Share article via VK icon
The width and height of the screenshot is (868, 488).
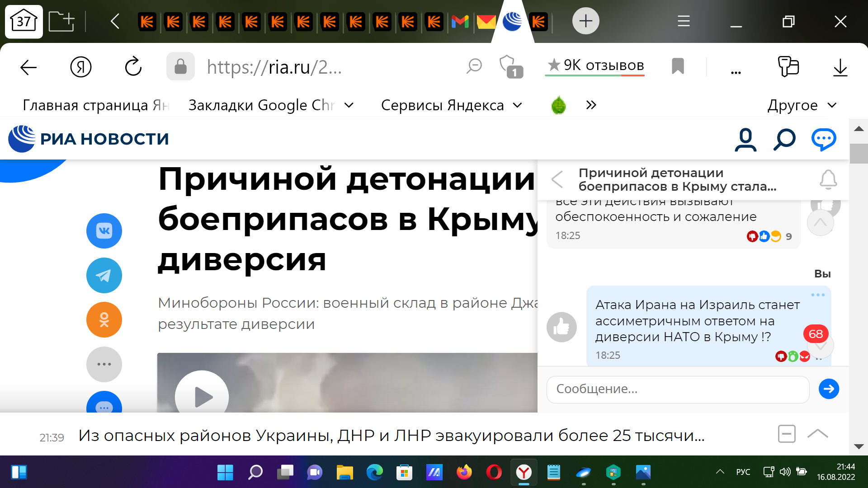click(104, 231)
